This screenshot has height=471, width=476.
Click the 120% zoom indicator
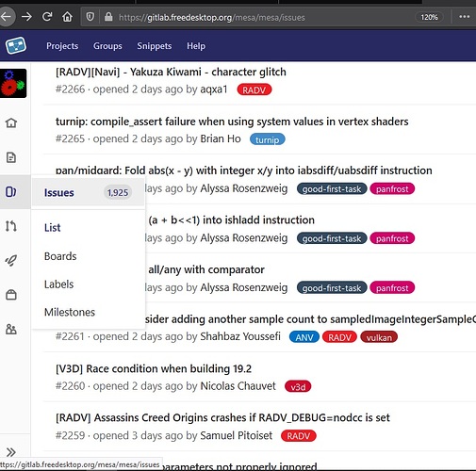pos(429,17)
